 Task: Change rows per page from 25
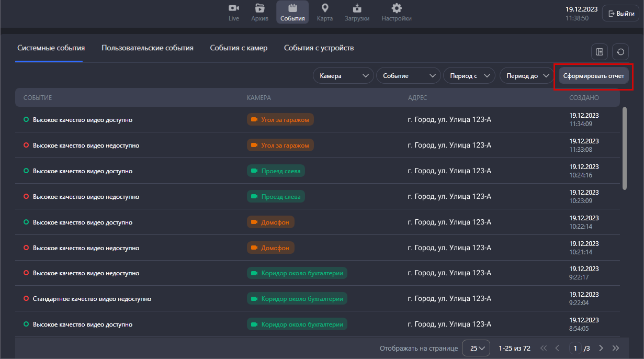pyautogui.click(x=476, y=348)
